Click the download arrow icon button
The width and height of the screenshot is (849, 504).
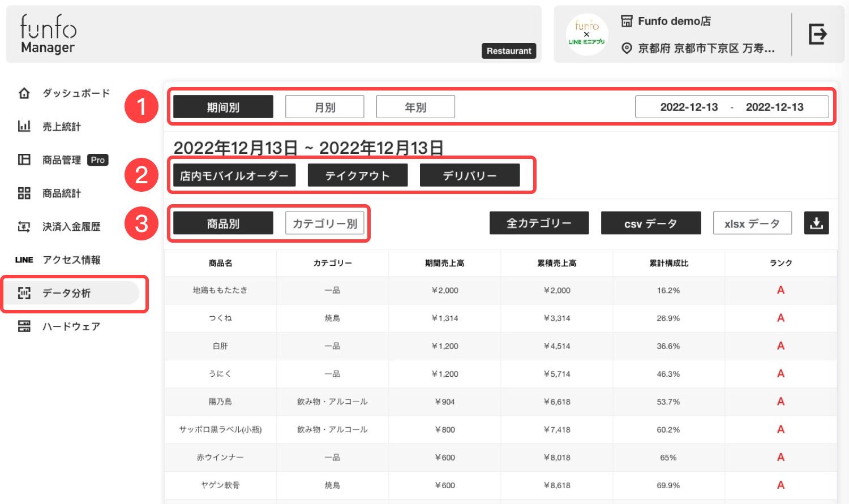tap(816, 223)
